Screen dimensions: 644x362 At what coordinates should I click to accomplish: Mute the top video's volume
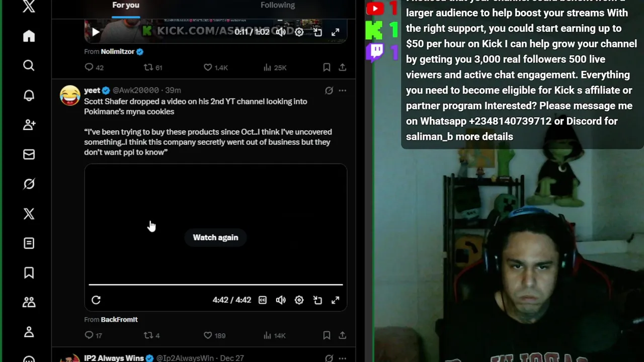(281, 32)
